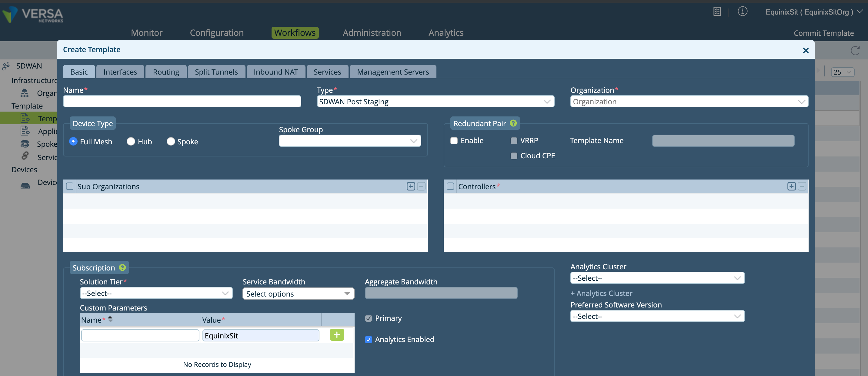Click the Subscription help icon

122,267
